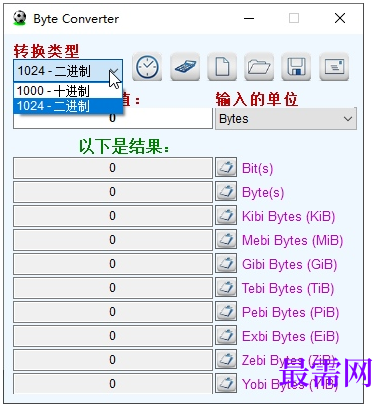Click the Zebi Bytes result field
This screenshot has height=404, width=391.
click(113, 360)
